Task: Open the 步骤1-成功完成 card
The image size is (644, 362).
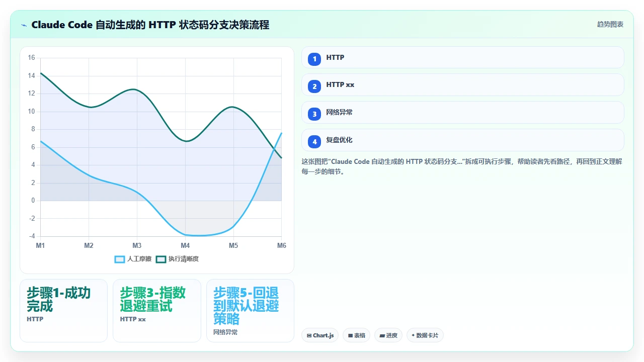Action: tap(63, 311)
